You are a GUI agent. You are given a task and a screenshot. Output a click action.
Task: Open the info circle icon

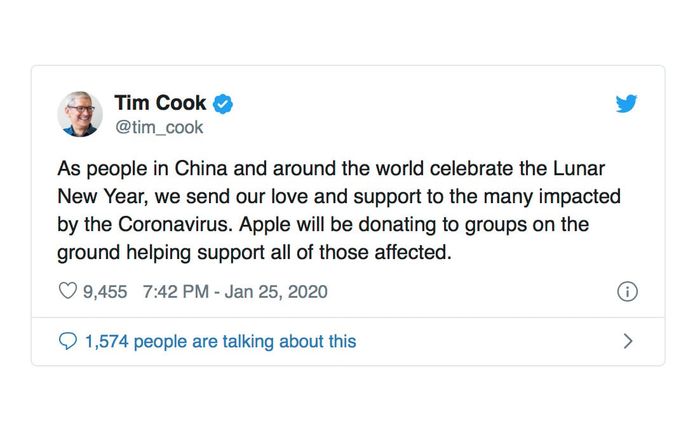point(627,291)
